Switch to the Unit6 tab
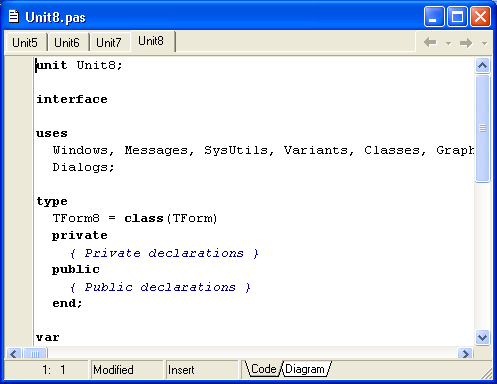Image resolution: width=497 pixels, height=384 pixels. [67, 42]
